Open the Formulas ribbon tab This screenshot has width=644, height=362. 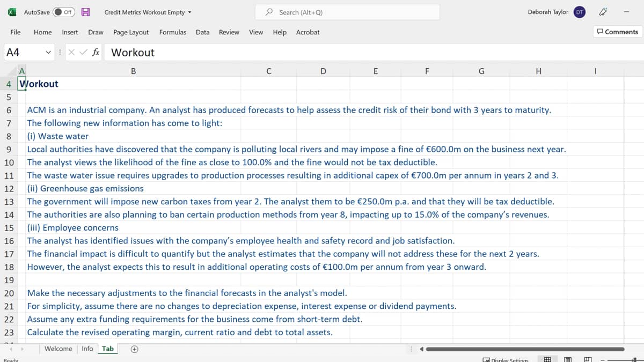[x=172, y=32]
